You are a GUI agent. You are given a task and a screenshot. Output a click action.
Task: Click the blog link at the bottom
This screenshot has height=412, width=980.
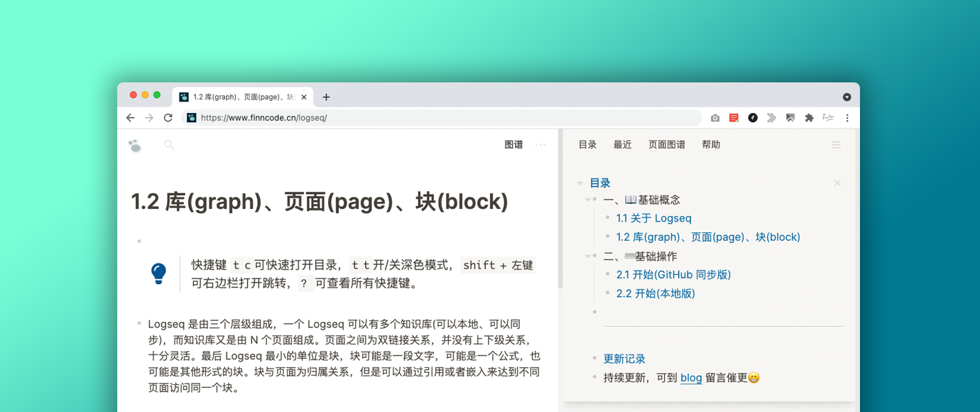691,378
